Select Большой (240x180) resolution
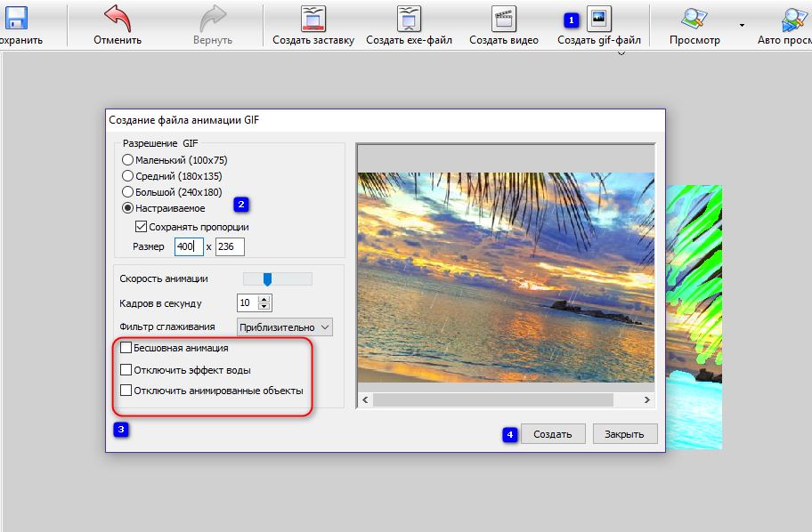 pyautogui.click(x=127, y=192)
